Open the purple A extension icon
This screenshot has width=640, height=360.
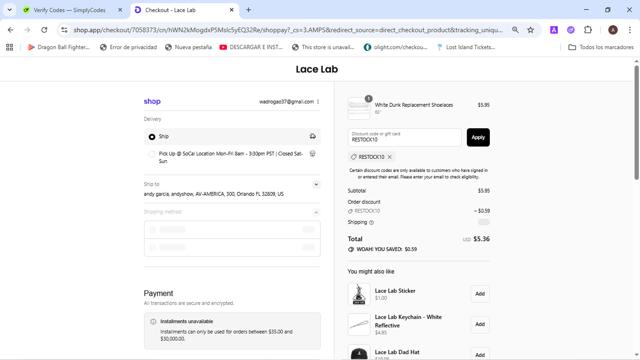tap(554, 30)
